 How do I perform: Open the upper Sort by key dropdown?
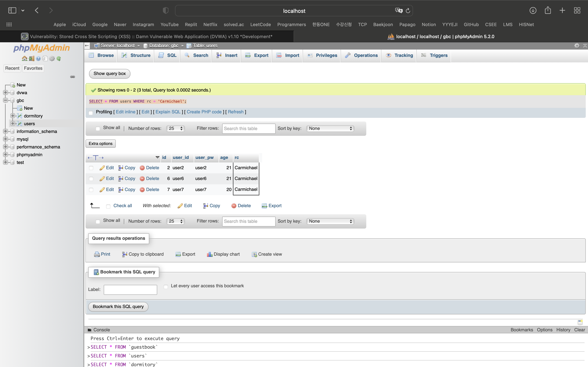coord(330,128)
